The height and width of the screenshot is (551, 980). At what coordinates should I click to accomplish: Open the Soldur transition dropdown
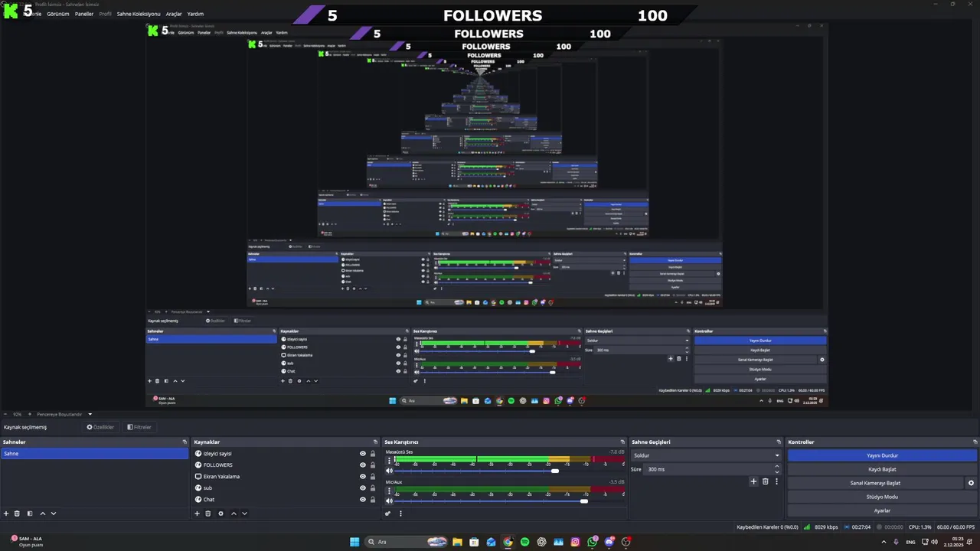pos(705,455)
